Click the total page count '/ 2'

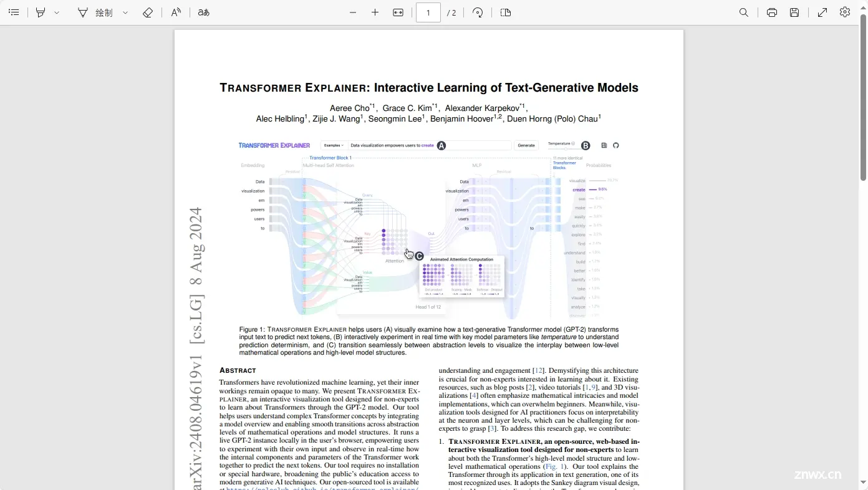click(451, 12)
